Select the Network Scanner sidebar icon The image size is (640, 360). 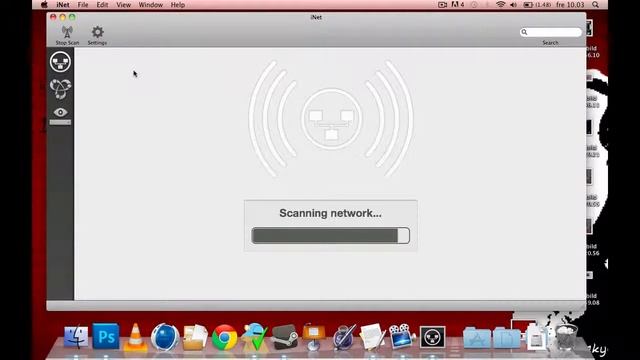click(x=60, y=62)
